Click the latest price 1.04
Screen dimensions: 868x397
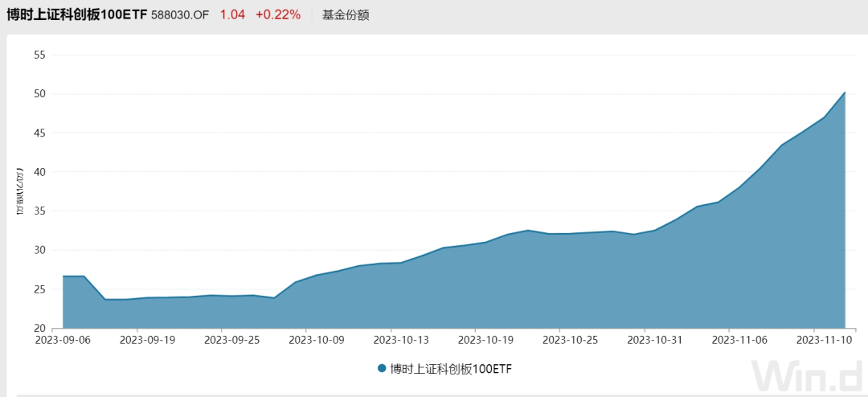point(231,14)
